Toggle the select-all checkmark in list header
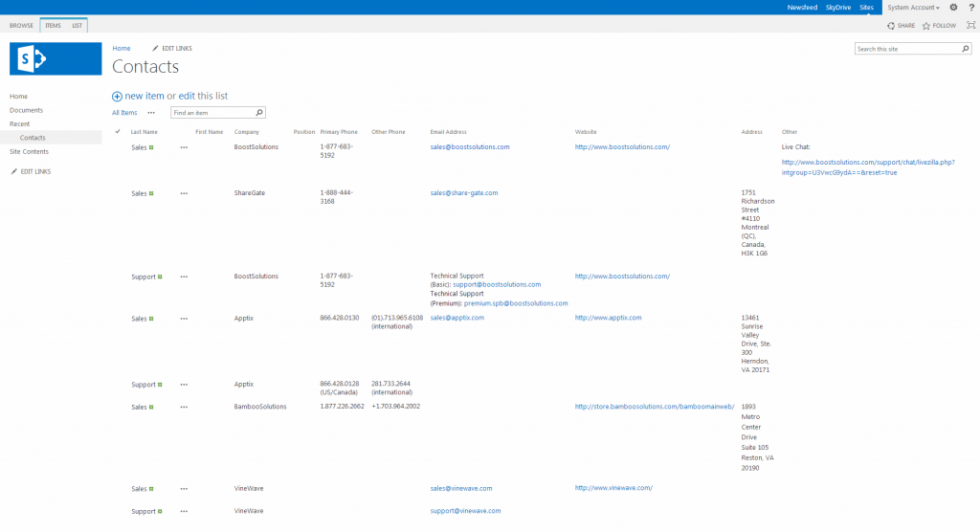980x532 pixels. pyautogui.click(x=118, y=131)
